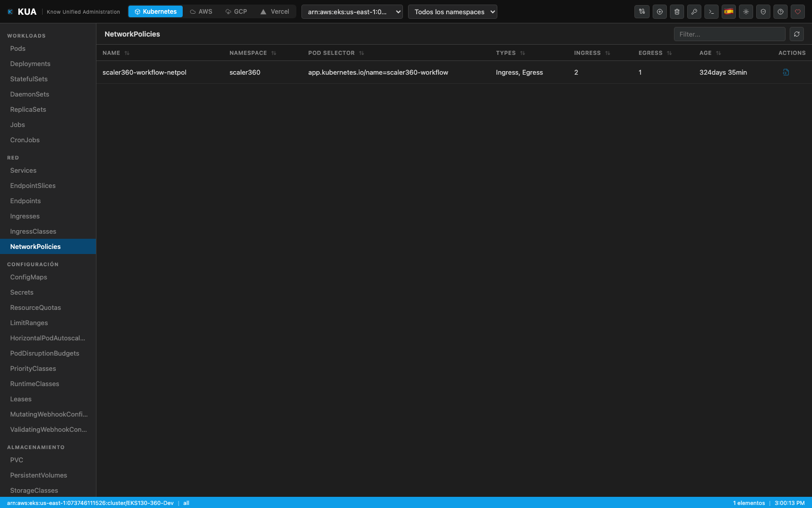
Task: Select StorageClasses in sidebar
Action: tap(48, 491)
